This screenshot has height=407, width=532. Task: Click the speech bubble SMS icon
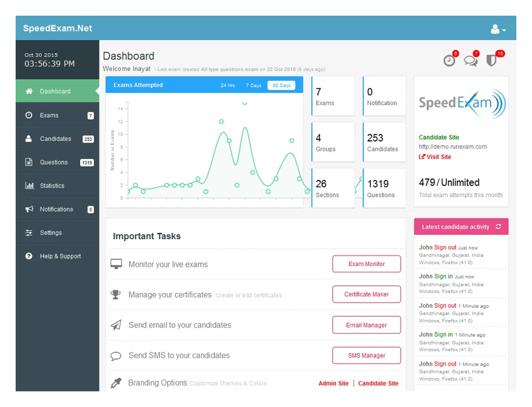[116, 356]
